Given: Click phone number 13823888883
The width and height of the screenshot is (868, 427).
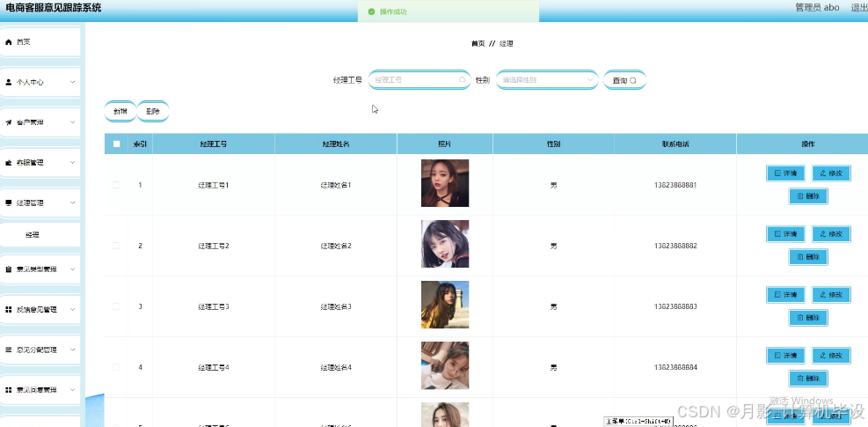Looking at the screenshot, I should point(675,306).
